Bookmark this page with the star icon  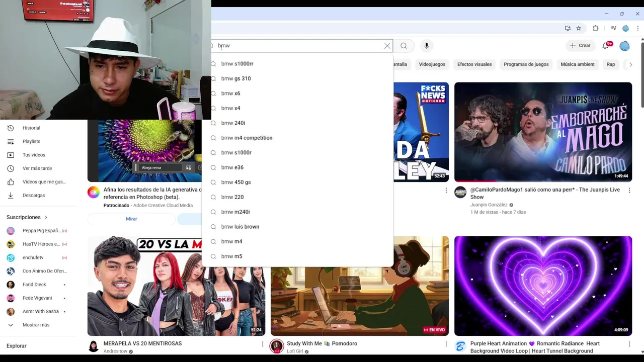click(579, 28)
